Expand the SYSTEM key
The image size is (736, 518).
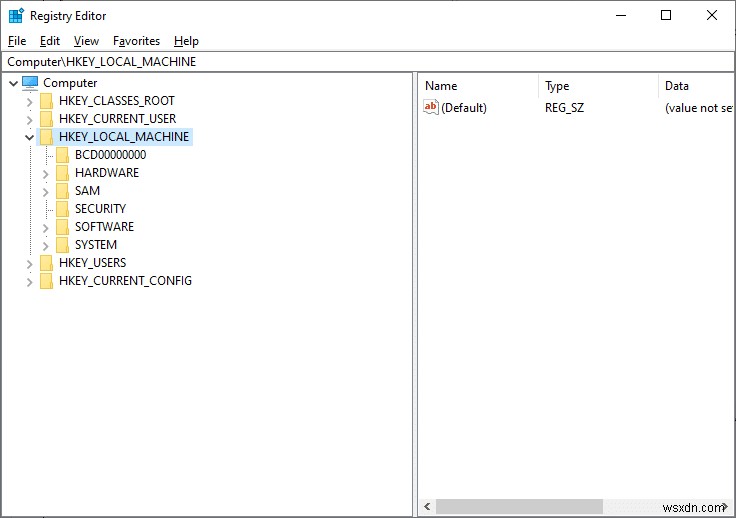tap(46, 246)
